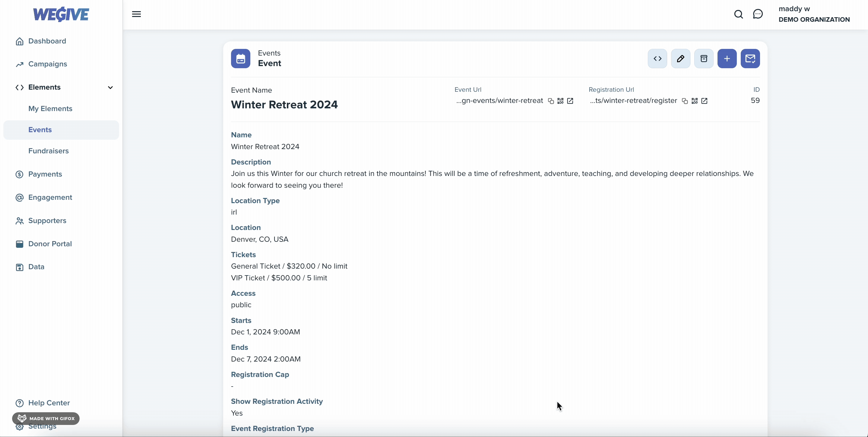This screenshot has width=868, height=437.
Task: Click the General Ticket $320.00 line
Action: [x=289, y=266]
